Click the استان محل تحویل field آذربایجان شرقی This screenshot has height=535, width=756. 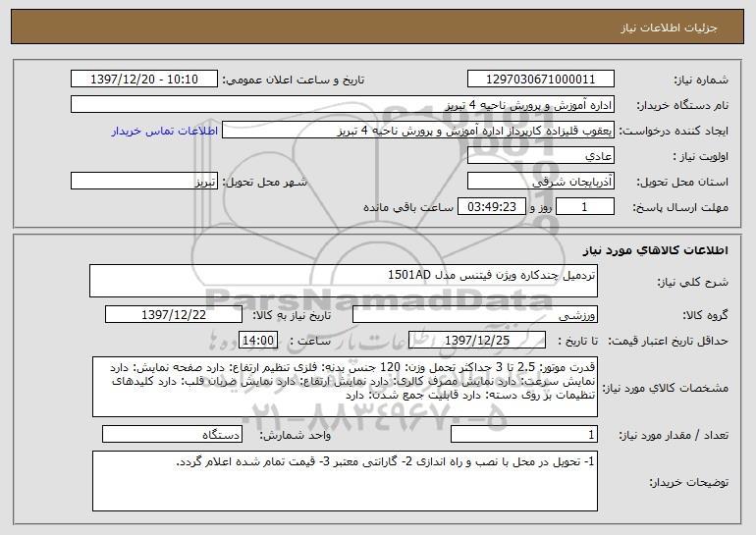[540, 182]
